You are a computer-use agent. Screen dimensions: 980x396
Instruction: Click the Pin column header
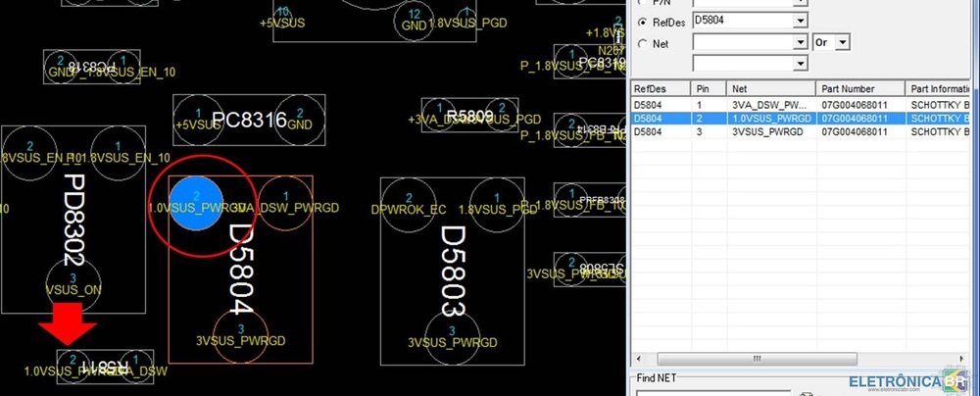tap(706, 88)
